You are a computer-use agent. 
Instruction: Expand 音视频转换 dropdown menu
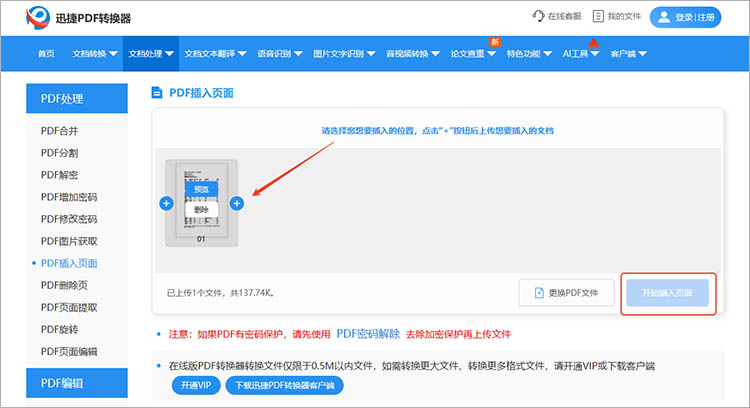(x=413, y=54)
